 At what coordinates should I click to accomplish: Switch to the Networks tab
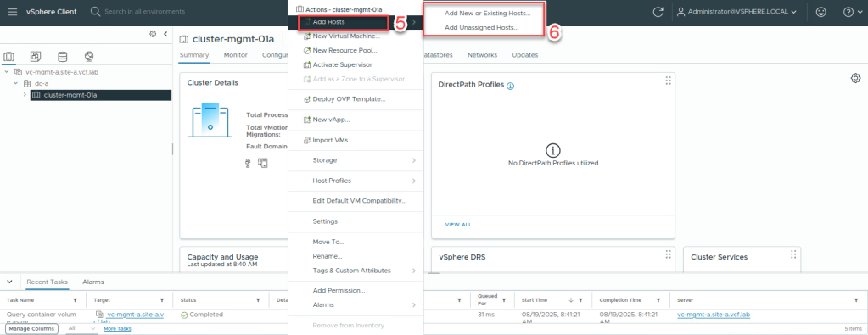pyautogui.click(x=482, y=55)
